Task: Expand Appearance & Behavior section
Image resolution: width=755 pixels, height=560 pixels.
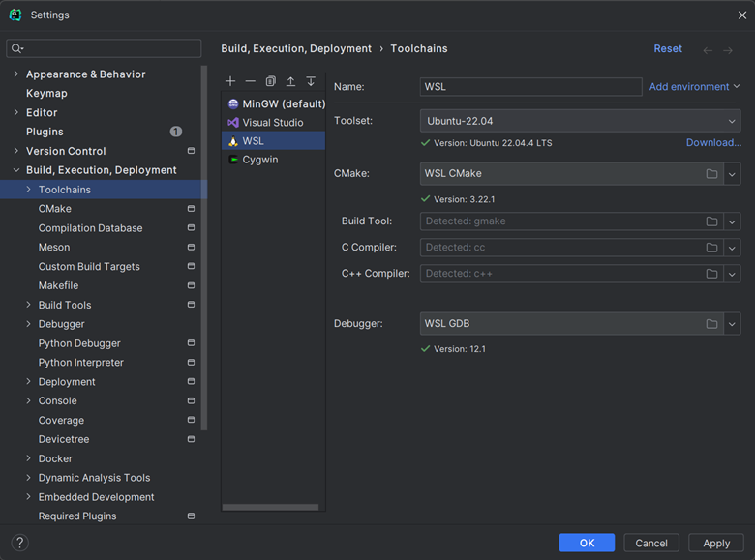Action: [x=16, y=74]
